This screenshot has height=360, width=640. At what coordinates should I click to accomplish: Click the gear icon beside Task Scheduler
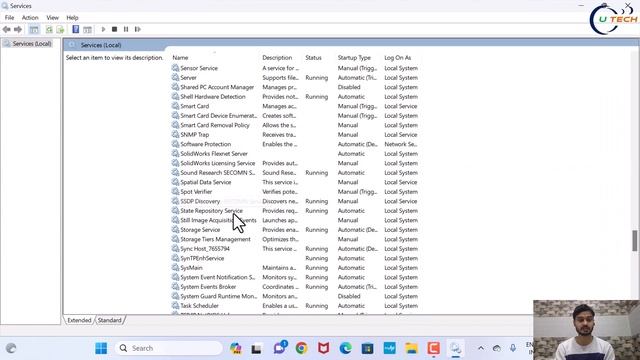coord(175,306)
